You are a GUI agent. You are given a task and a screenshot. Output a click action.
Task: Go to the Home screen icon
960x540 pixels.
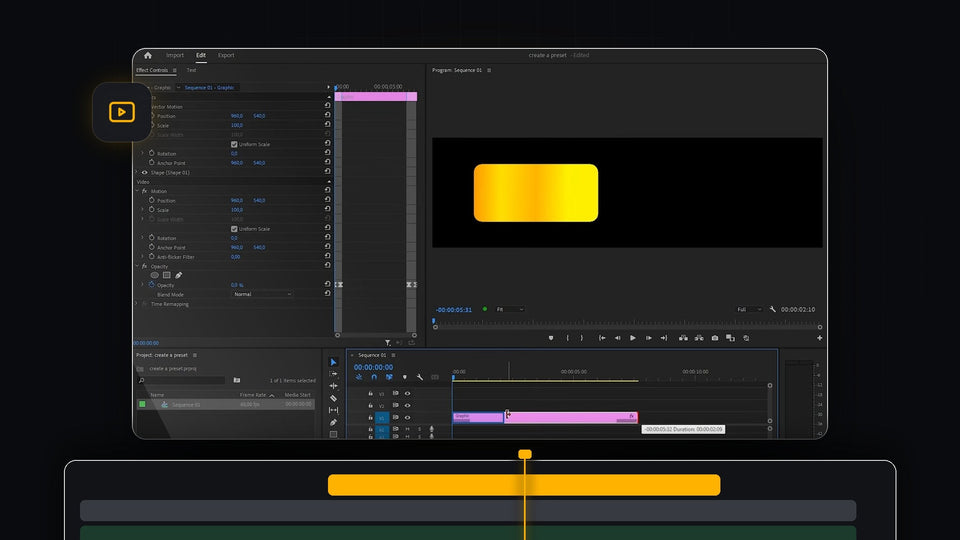point(148,55)
